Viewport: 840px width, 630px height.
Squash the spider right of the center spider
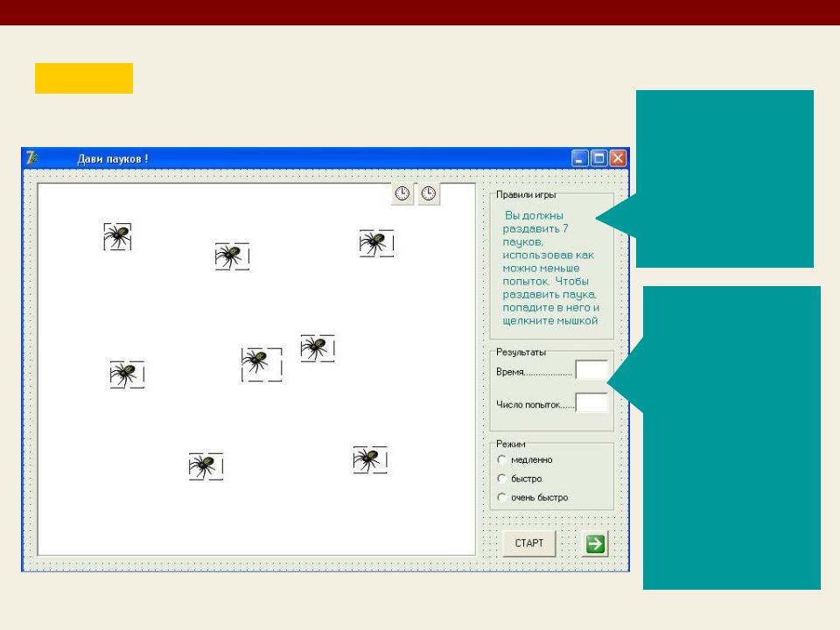tap(318, 348)
